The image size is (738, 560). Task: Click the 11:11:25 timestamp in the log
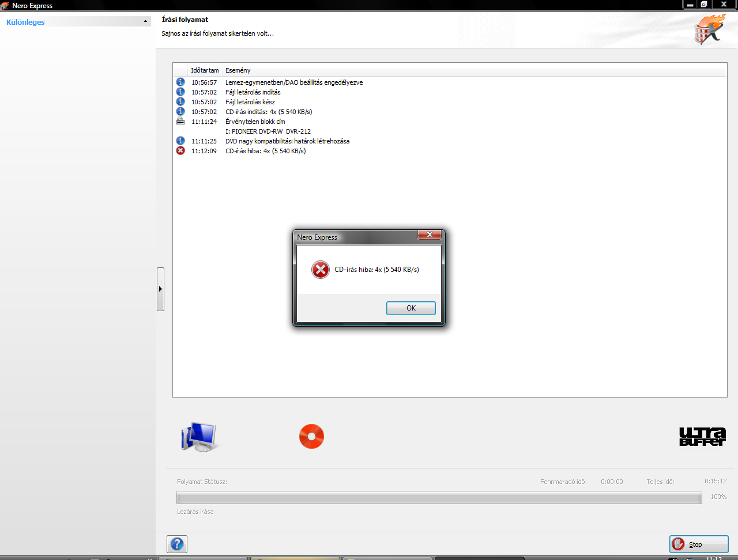204,141
